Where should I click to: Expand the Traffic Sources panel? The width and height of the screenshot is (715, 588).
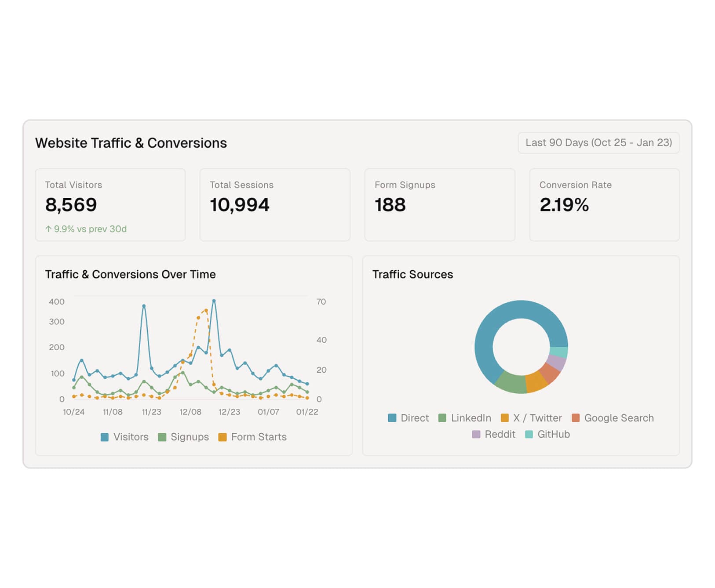coord(412,274)
